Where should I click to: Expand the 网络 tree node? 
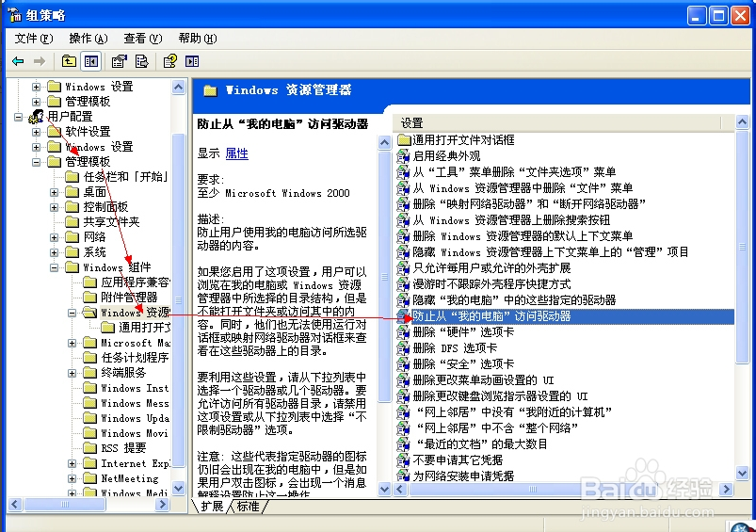coord(54,237)
